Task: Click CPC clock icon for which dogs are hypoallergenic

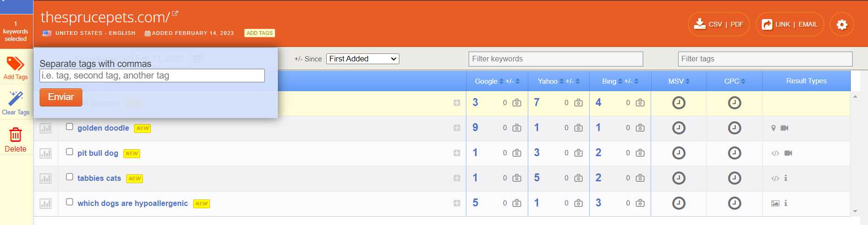Action: pos(734,203)
